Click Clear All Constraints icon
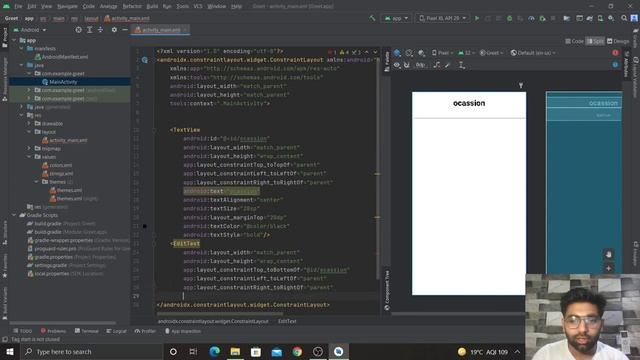This screenshot has width=640, height=360. [437, 65]
